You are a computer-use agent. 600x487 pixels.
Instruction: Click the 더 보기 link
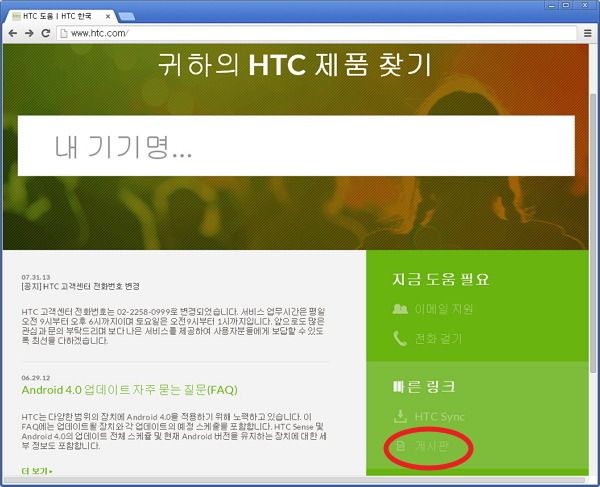[x=37, y=471]
